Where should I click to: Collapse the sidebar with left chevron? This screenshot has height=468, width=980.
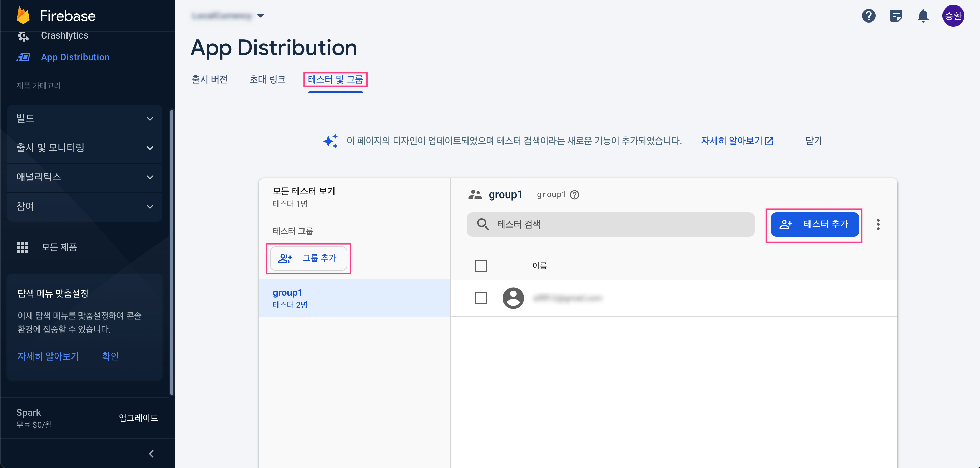[151, 454]
